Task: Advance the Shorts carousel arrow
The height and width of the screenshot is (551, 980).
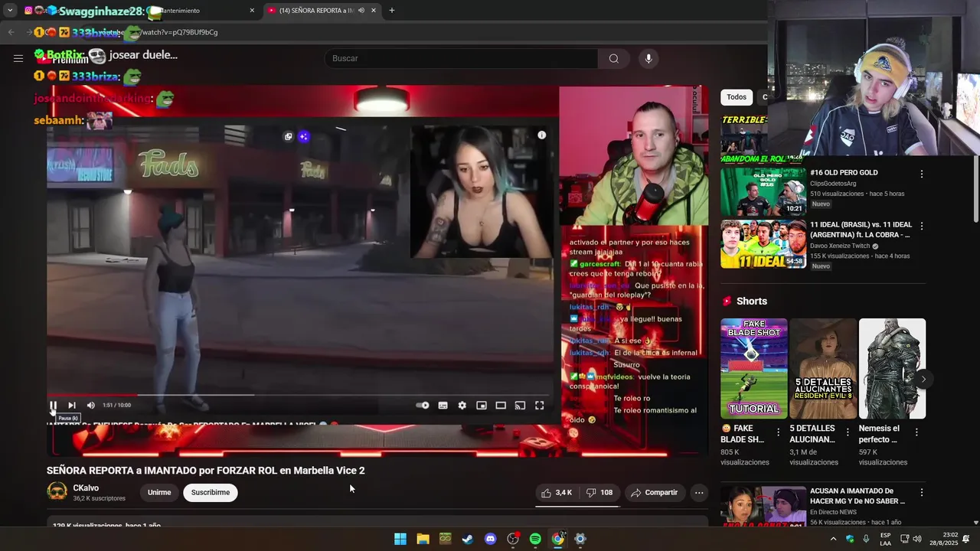Action: tap(923, 379)
